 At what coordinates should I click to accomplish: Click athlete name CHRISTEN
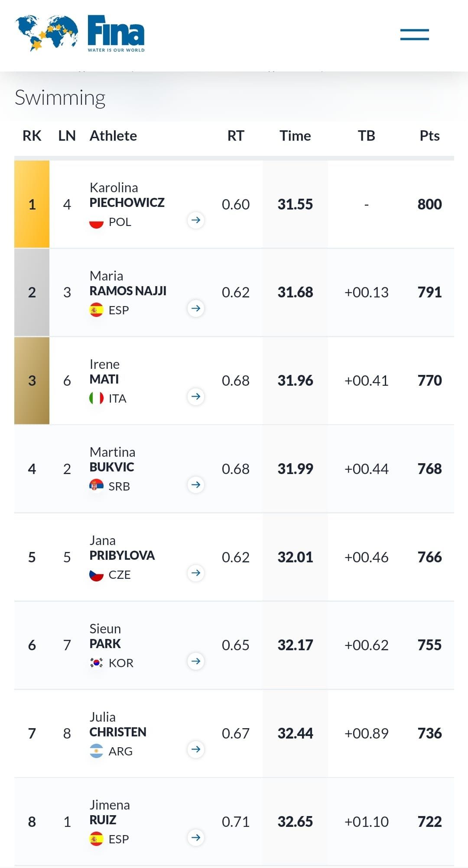118,732
